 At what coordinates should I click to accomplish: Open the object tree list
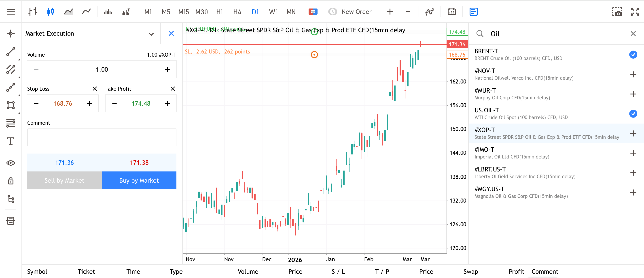(11, 199)
